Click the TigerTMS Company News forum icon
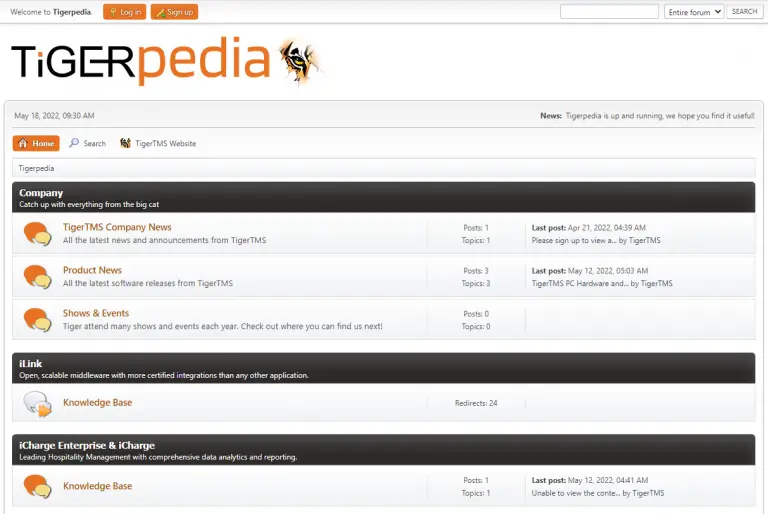 [x=37, y=234]
